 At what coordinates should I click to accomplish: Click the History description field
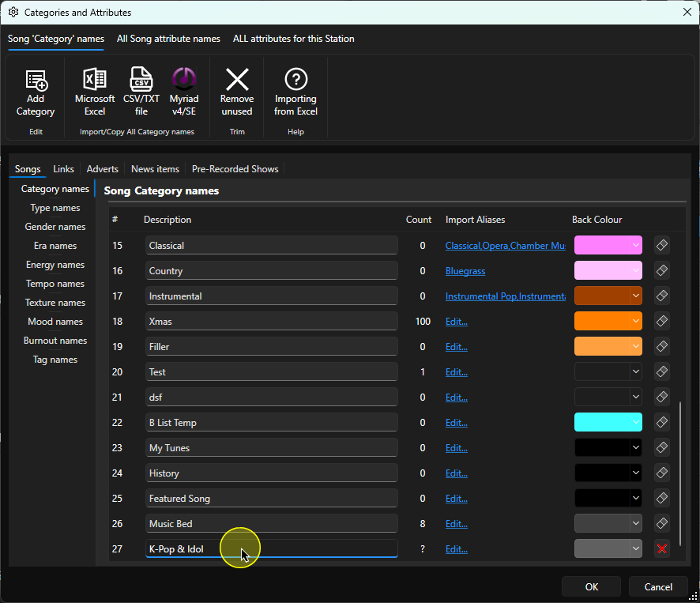click(x=272, y=473)
